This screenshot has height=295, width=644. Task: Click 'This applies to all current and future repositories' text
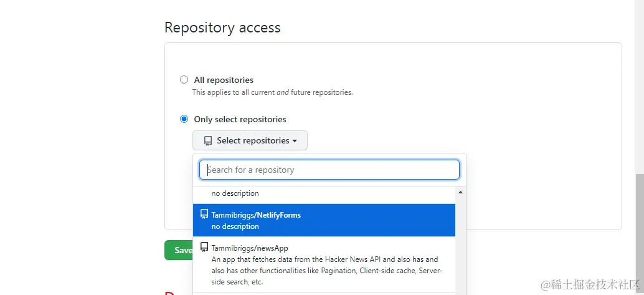pos(272,92)
